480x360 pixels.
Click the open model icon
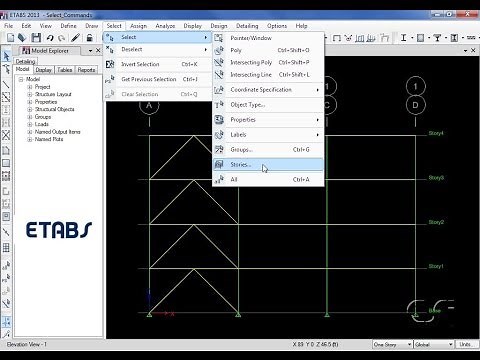(x=22, y=38)
